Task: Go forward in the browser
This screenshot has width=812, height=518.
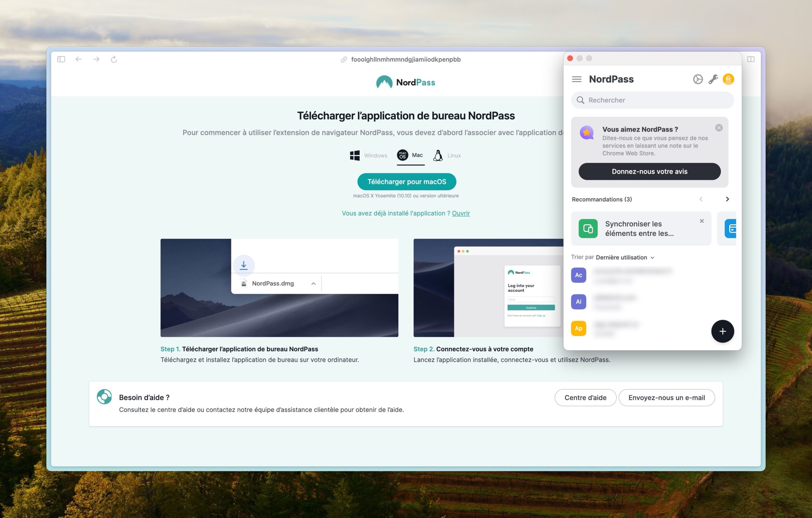Action: point(96,59)
